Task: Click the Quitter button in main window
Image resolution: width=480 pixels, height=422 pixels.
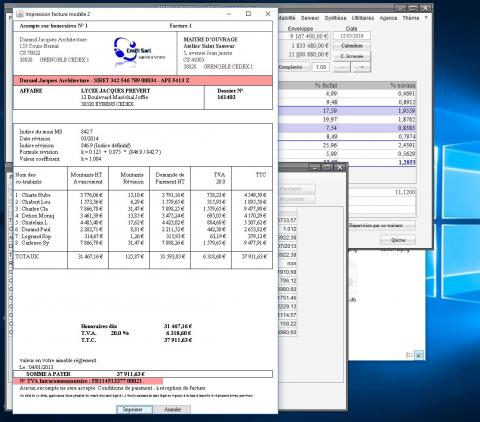Action: pyautogui.click(x=398, y=240)
